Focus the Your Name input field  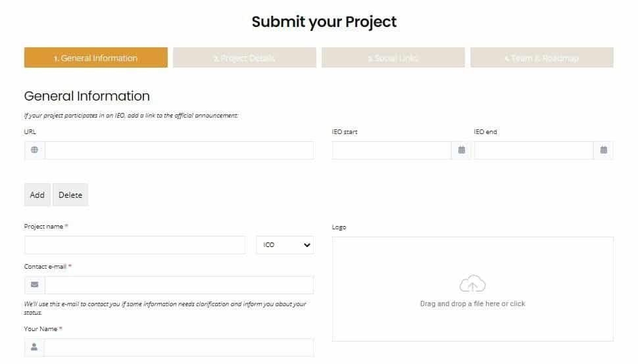pos(179,348)
